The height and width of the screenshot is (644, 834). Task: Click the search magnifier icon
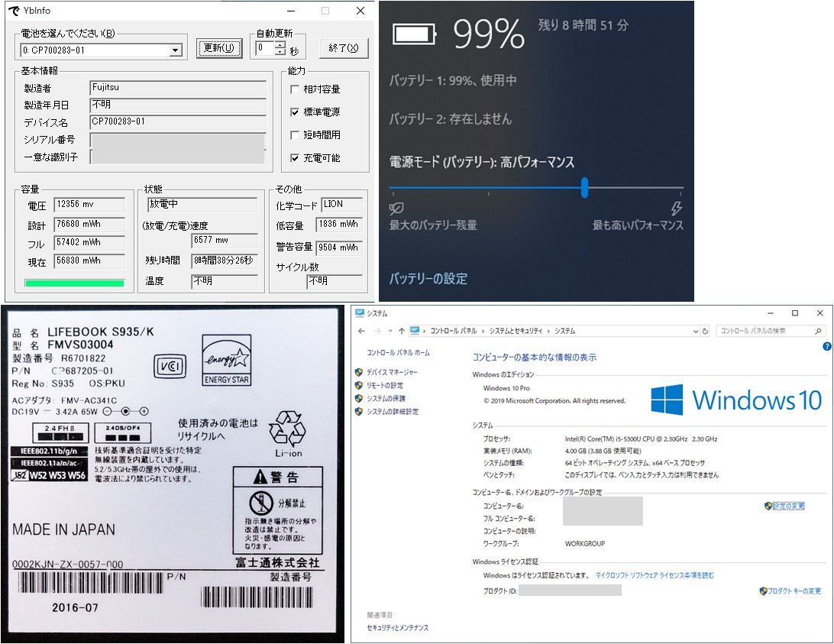819,331
